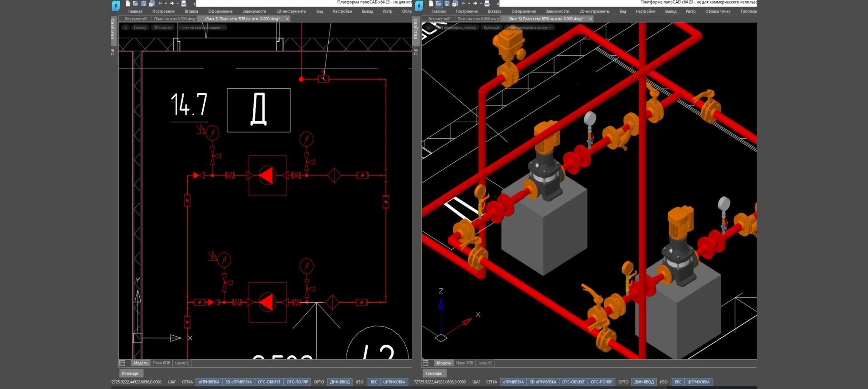Toggle СЕТКА grid in left status bar
The height and width of the screenshot is (389, 868).
tap(187, 382)
